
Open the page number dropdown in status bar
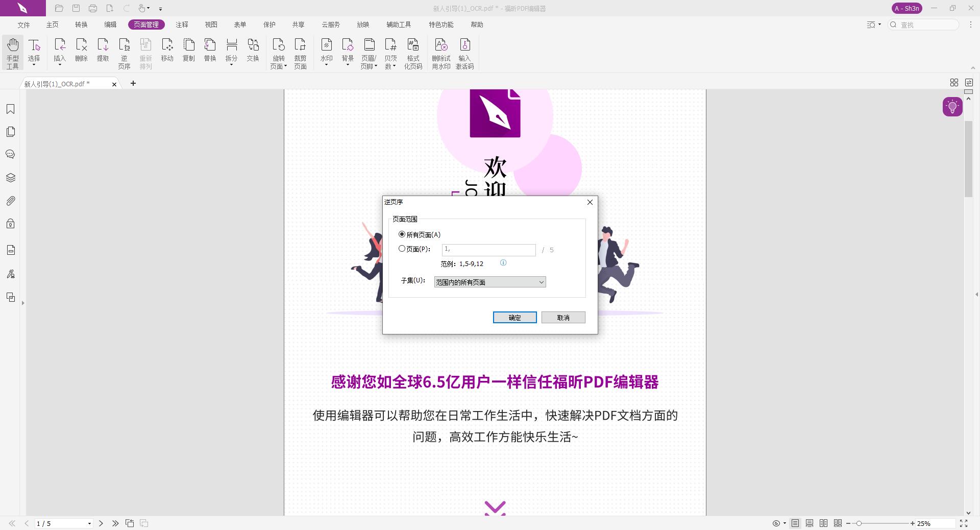[89, 523]
